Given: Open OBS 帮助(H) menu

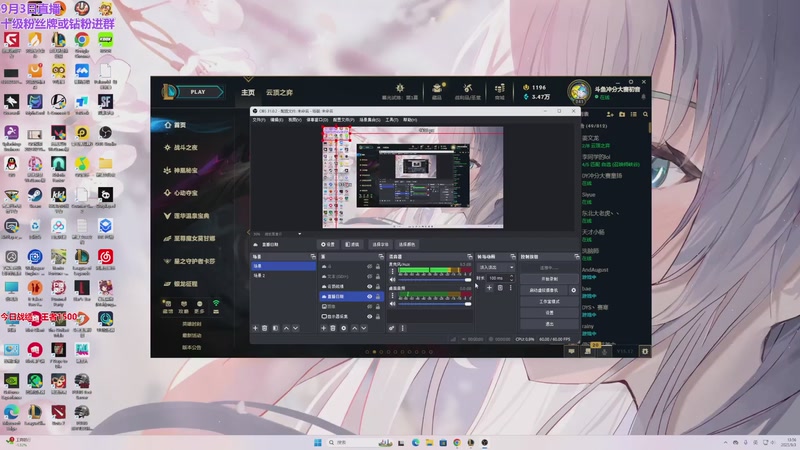Looking at the screenshot, I should (x=410, y=120).
